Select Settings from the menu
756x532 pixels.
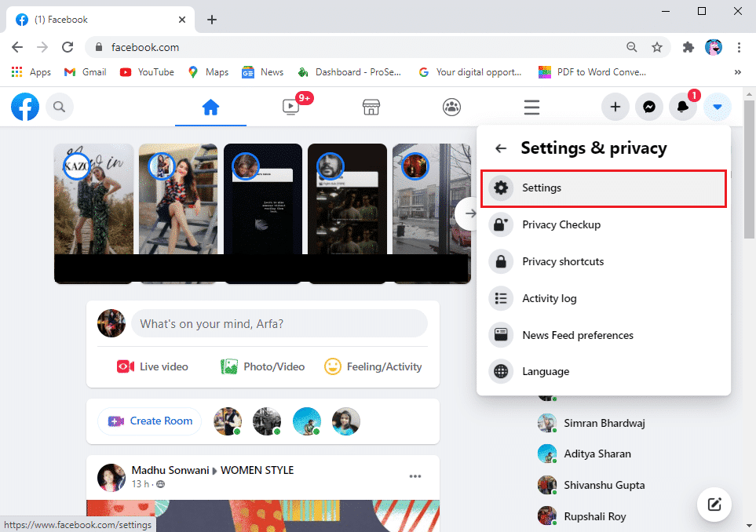coord(603,188)
